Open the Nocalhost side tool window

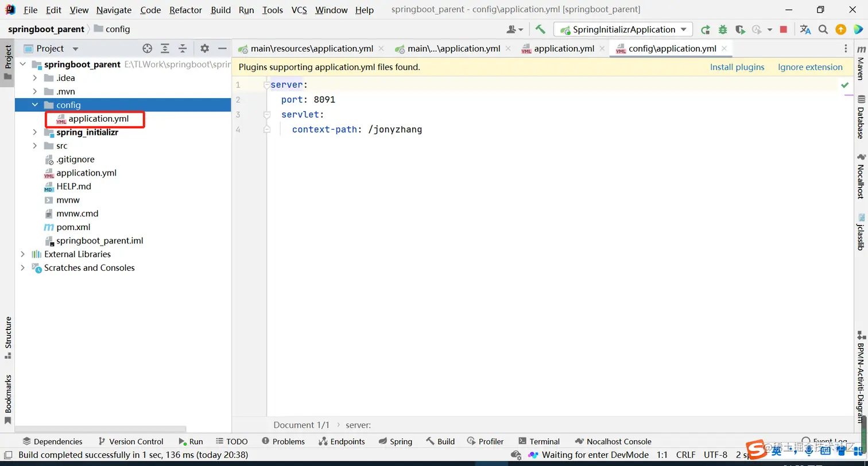861,176
